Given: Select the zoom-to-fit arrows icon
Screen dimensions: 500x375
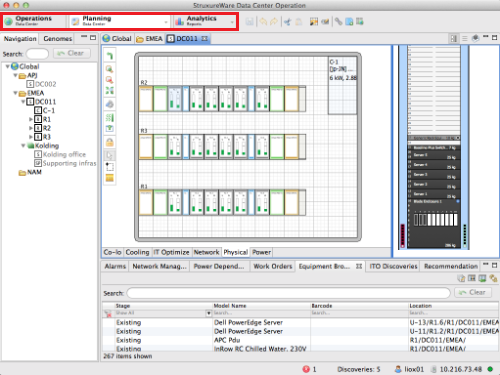Looking at the screenshot, I should [x=109, y=91].
